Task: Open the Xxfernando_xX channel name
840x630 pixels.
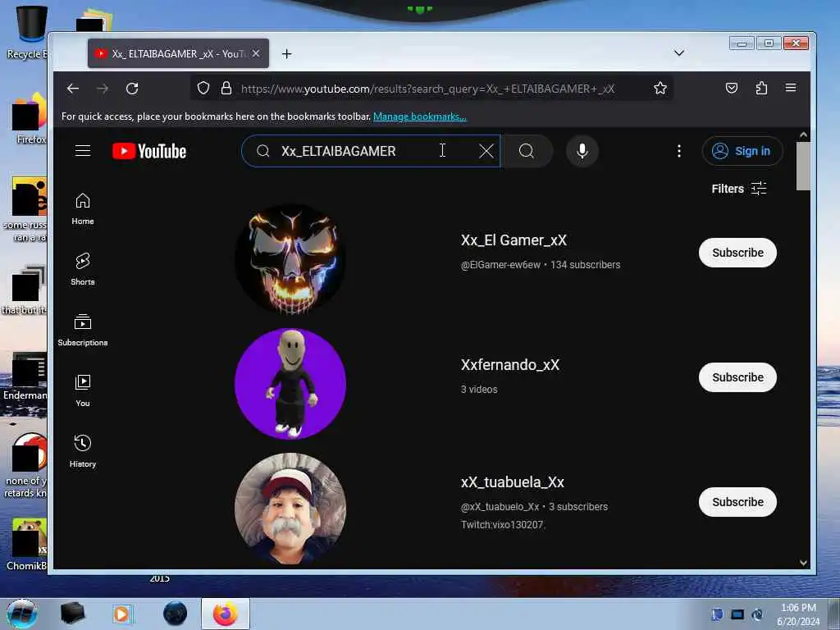Action: coord(510,365)
